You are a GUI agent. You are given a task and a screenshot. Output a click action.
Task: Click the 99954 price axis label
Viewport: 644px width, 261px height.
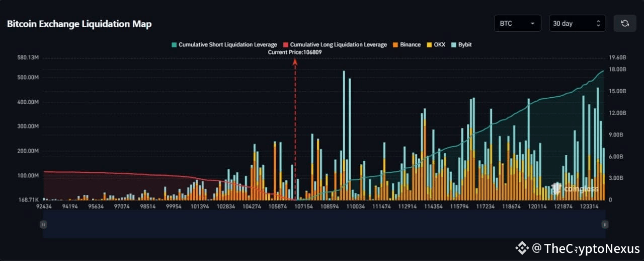point(173,207)
